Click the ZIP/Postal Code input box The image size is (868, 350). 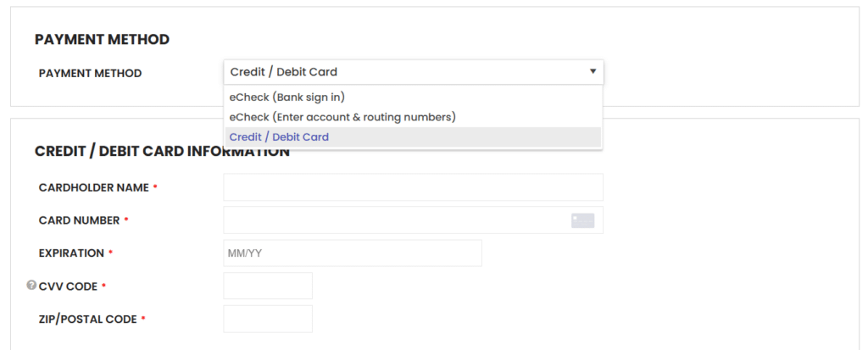[x=268, y=319]
